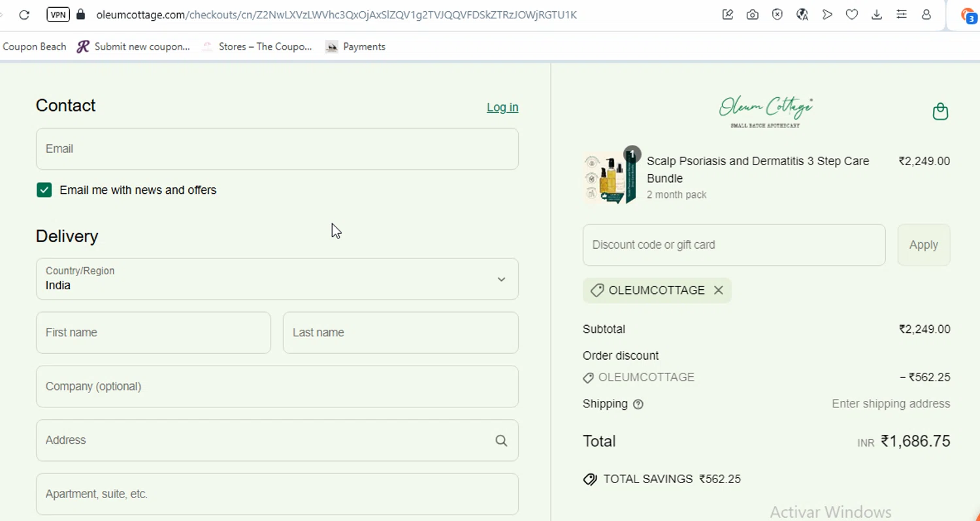Click the play/flow send icon

(827, 14)
